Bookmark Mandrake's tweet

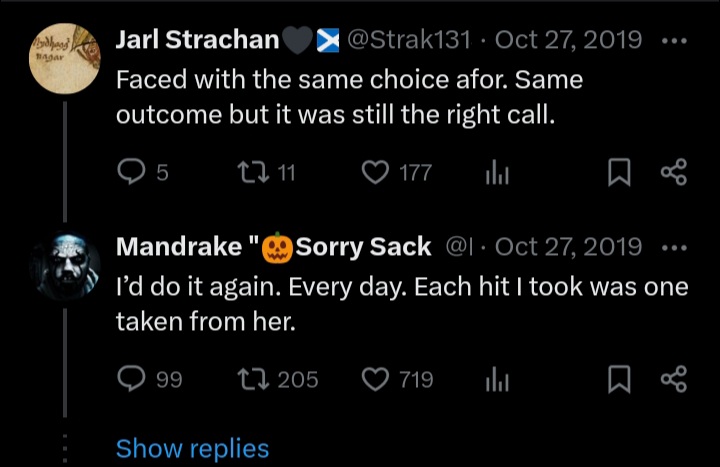(619, 379)
